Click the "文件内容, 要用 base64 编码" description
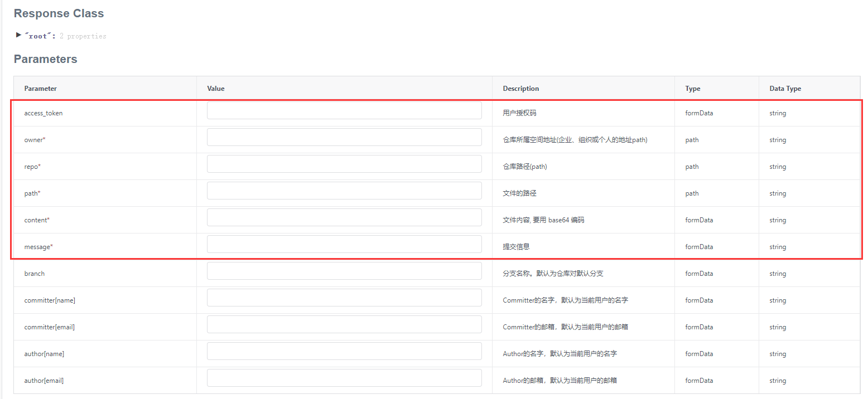The image size is (868, 399). pos(543,220)
